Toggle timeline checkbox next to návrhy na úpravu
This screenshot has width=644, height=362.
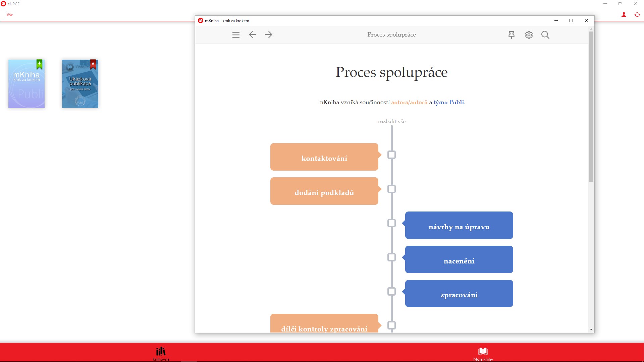(391, 223)
